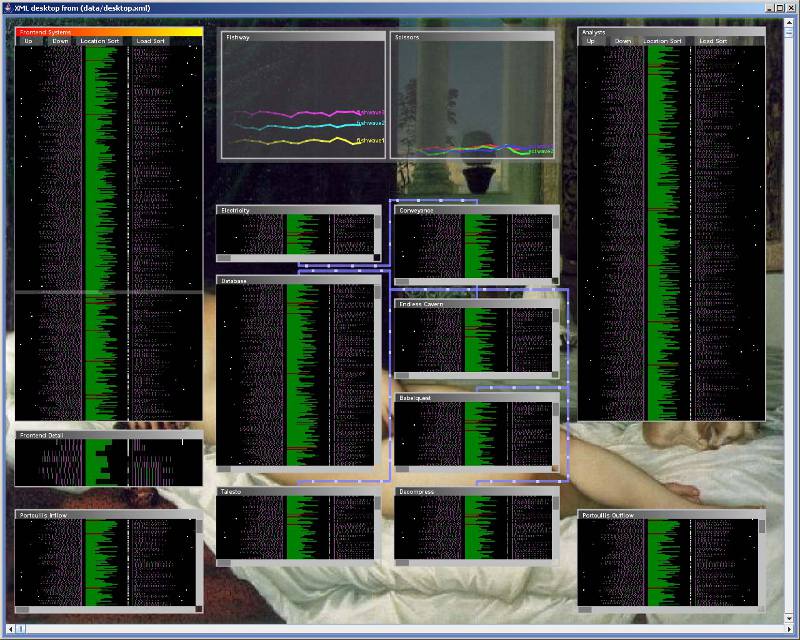The height and width of the screenshot is (640, 800).
Task: Select the Talesto panel title bar
Action: [298, 492]
